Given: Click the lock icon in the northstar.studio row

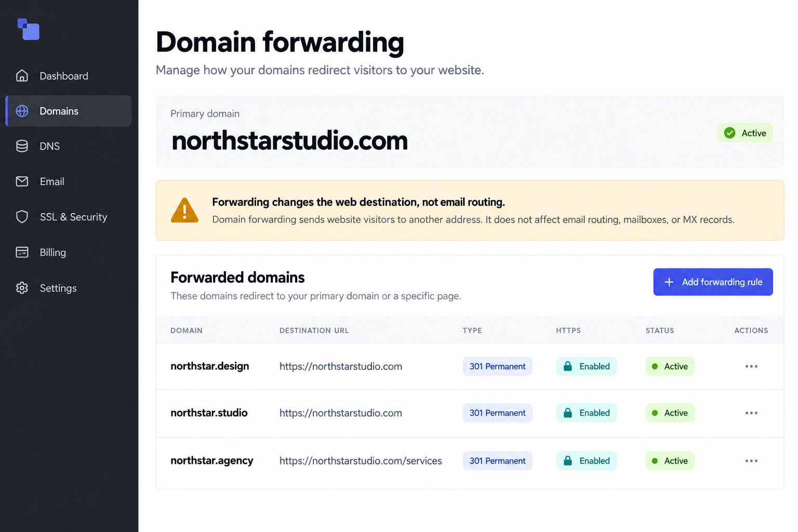Looking at the screenshot, I should [x=568, y=413].
